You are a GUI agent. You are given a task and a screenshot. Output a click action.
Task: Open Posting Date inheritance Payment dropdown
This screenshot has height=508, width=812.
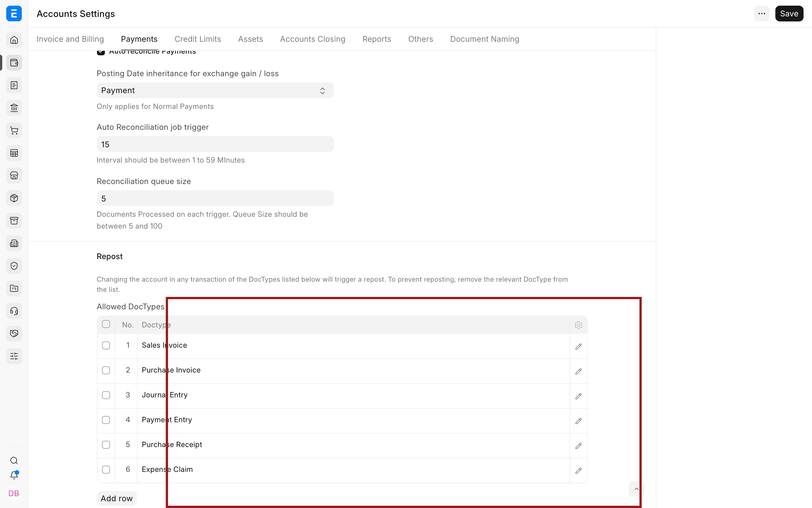coord(215,90)
